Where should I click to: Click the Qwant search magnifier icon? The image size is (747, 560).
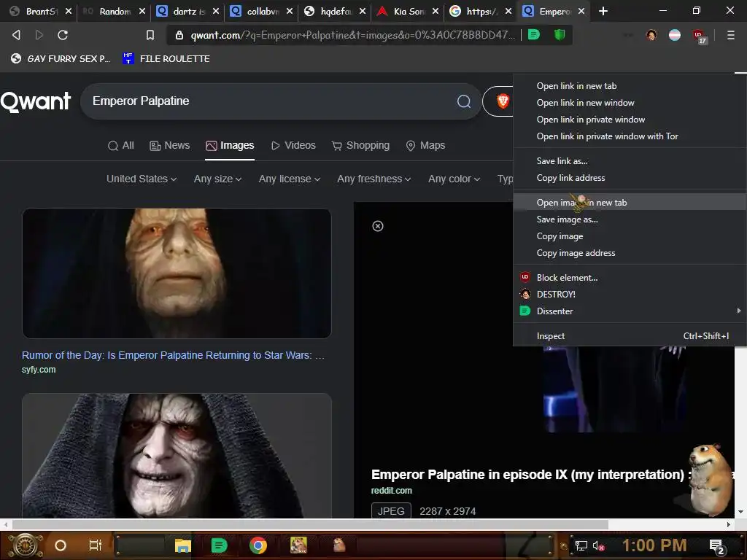pos(463,101)
